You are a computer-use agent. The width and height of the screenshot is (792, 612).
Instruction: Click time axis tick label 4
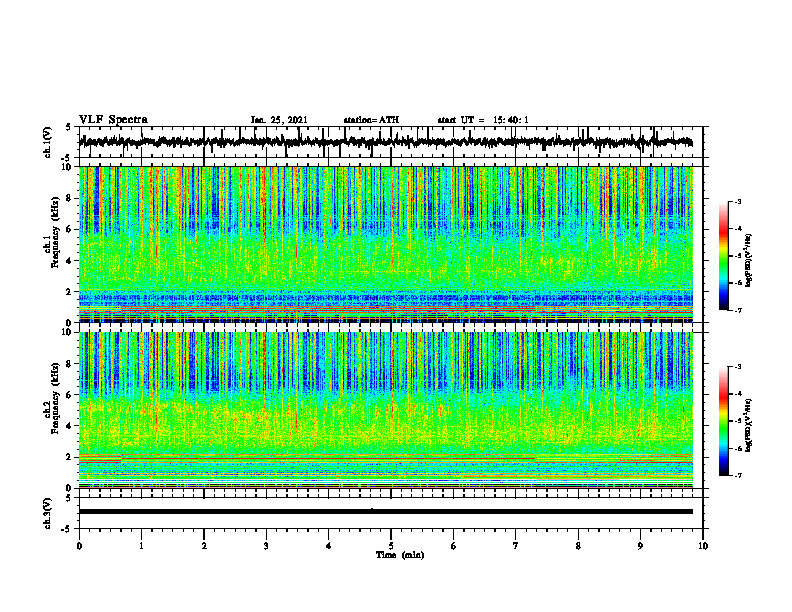click(329, 546)
